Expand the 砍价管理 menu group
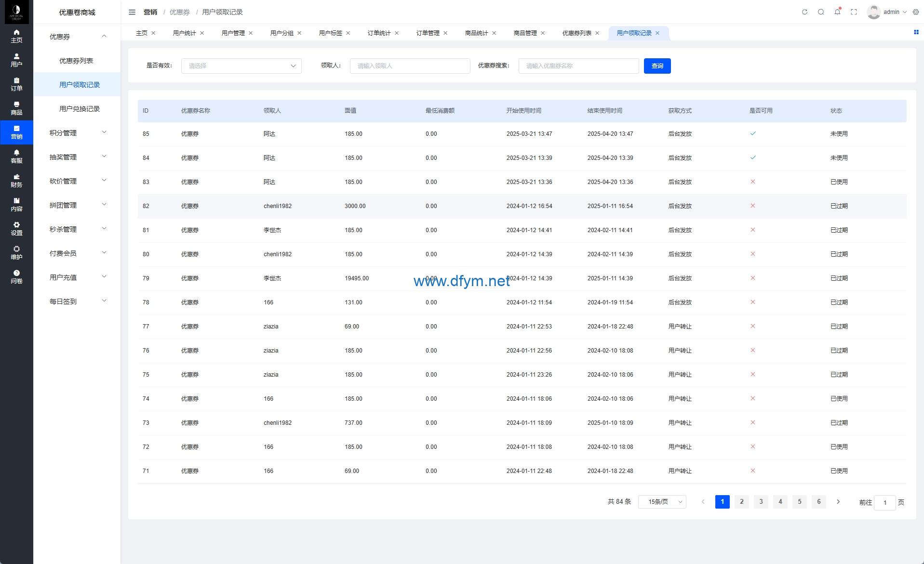The width and height of the screenshot is (924, 564). coord(77,181)
